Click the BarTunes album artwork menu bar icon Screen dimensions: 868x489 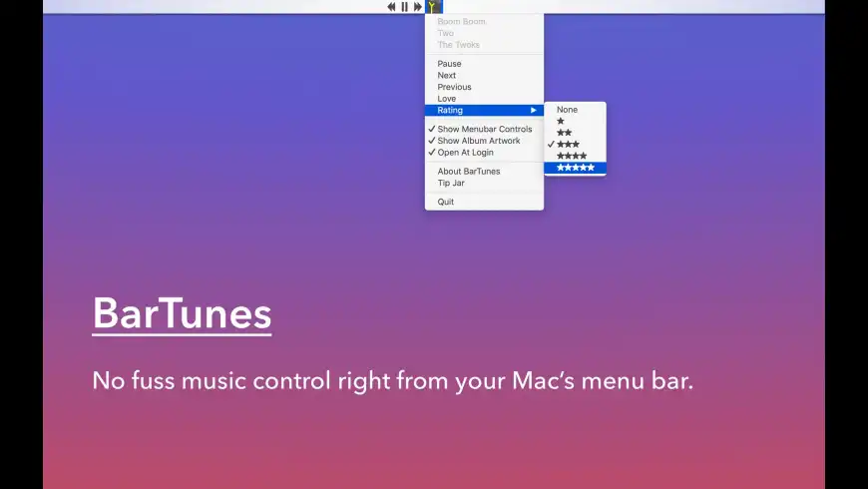click(434, 7)
